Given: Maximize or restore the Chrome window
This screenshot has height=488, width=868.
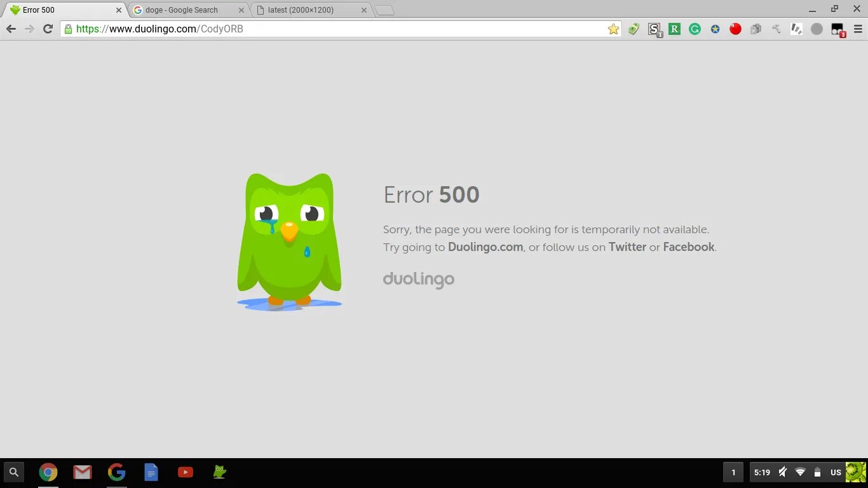Looking at the screenshot, I should click(834, 9).
